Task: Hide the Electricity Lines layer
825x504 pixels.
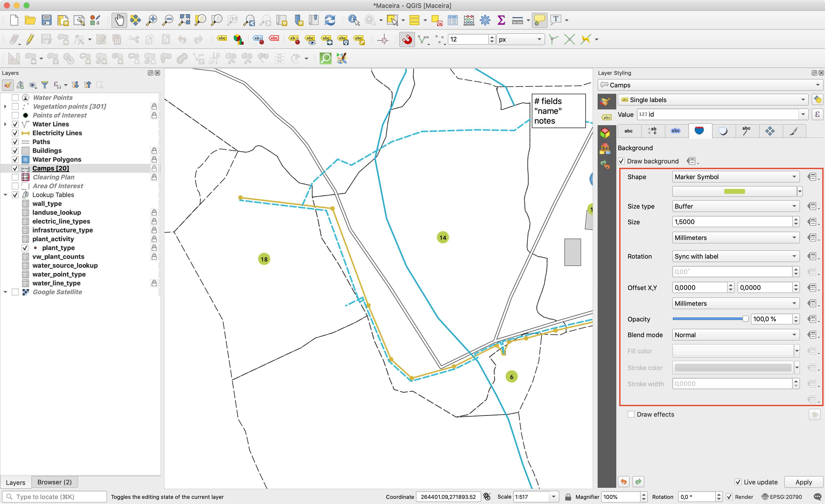Action: [x=15, y=133]
